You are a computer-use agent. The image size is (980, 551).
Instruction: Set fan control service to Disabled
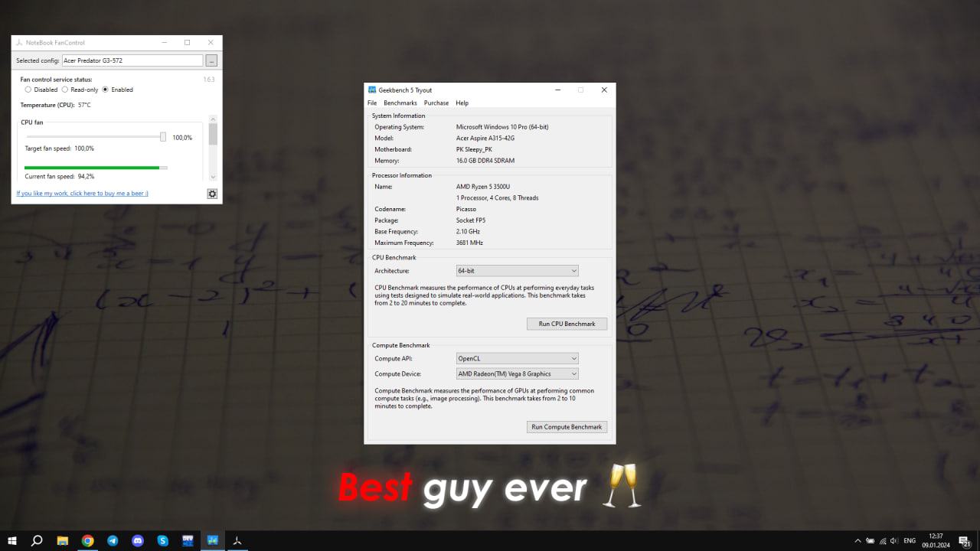point(41,90)
